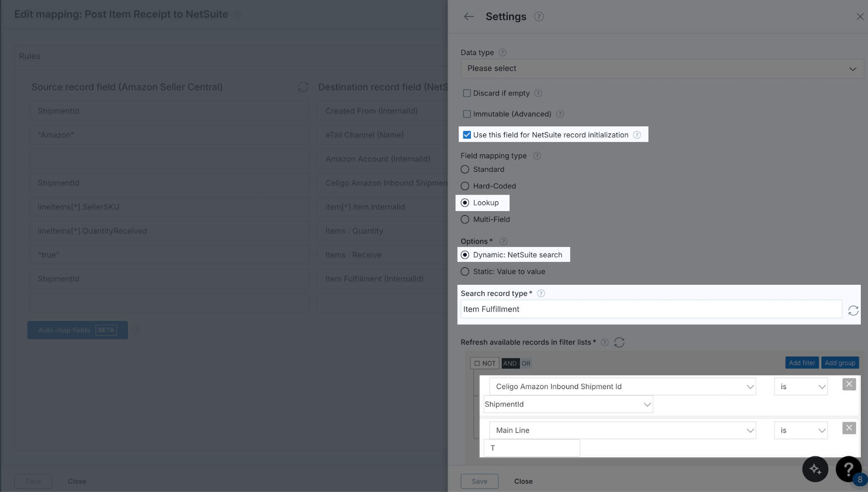Open help for Data type
The image size is (868, 492).
coord(502,53)
